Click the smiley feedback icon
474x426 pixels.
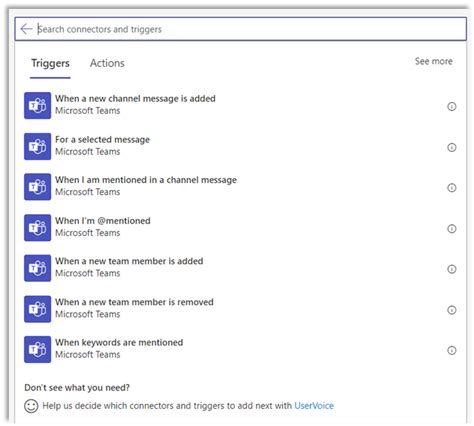pyautogui.click(x=31, y=406)
